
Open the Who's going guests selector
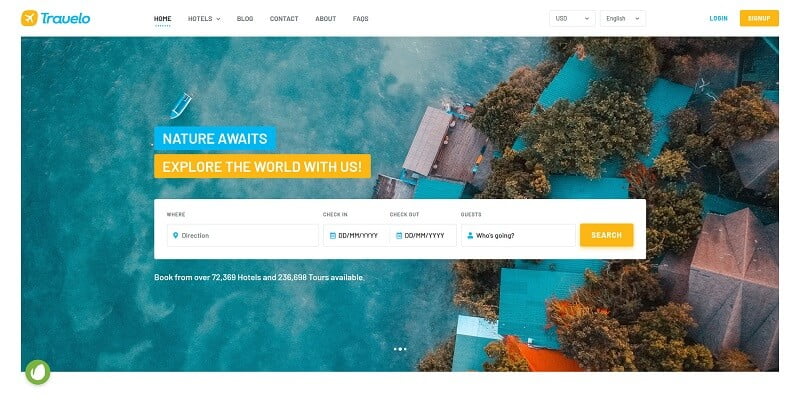[x=518, y=236]
